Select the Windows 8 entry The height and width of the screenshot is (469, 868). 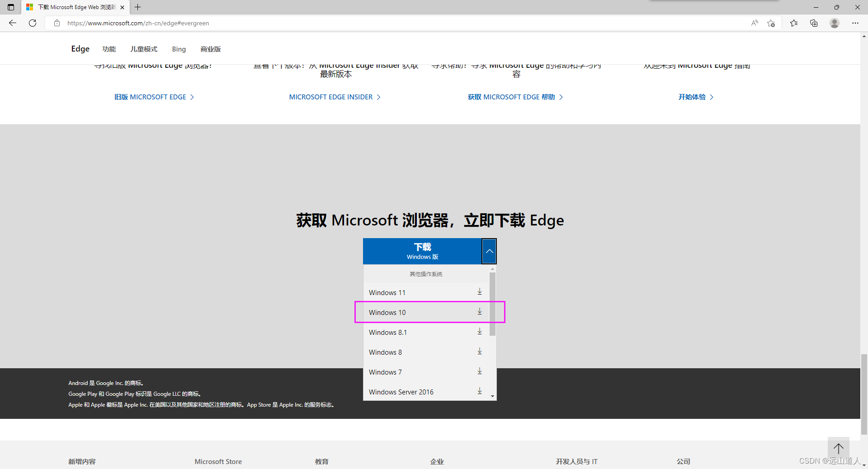click(426, 352)
